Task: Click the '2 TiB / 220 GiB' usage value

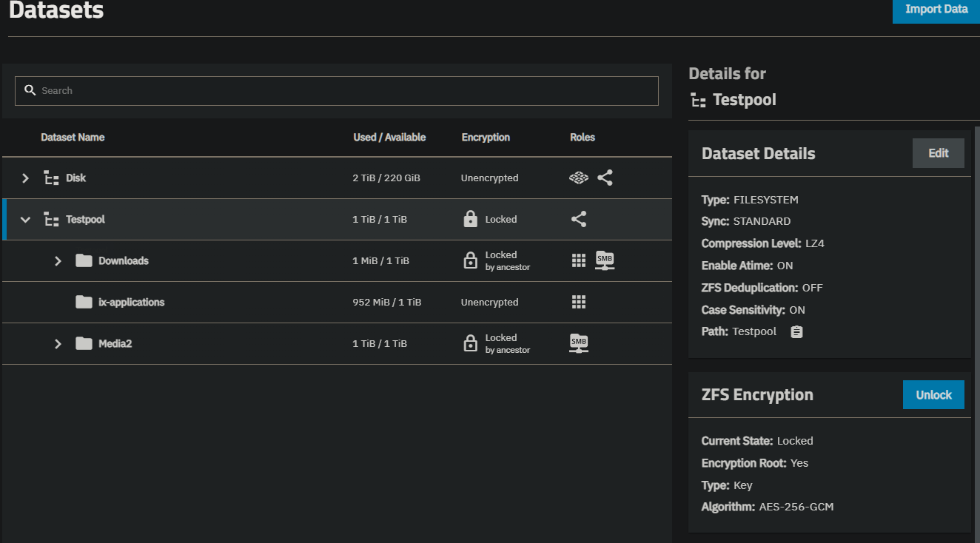Action: tap(386, 178)
